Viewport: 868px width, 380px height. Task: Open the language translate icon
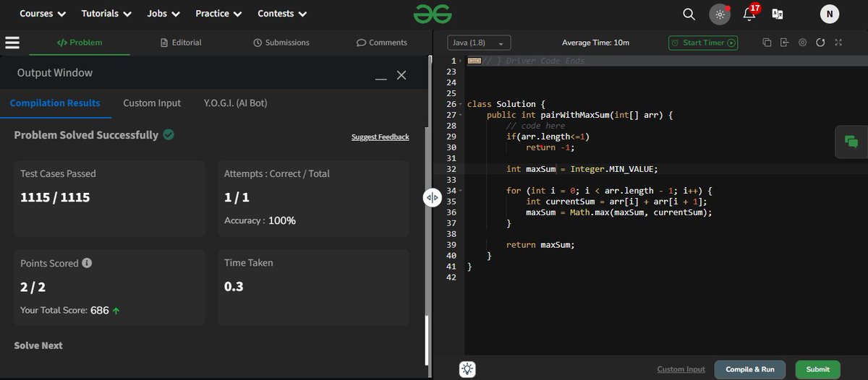(x=778, y=14)
